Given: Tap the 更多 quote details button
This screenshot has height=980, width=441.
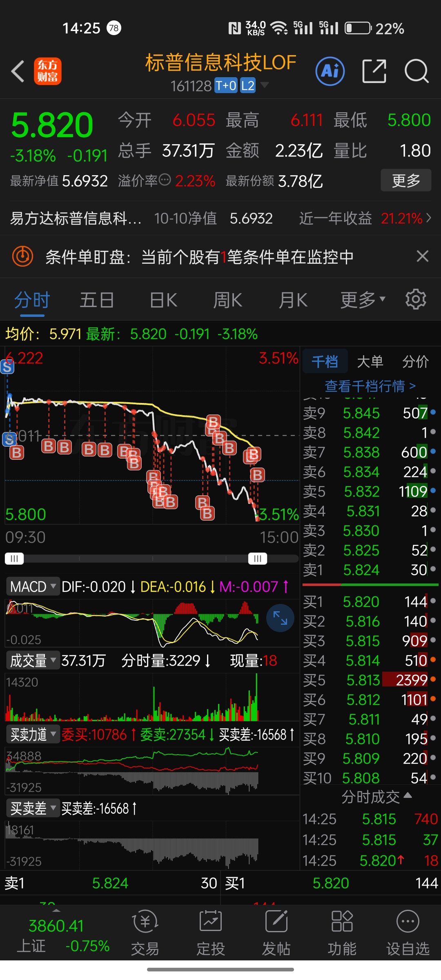Looking at the screenshot, I should (x=406, y=180).
